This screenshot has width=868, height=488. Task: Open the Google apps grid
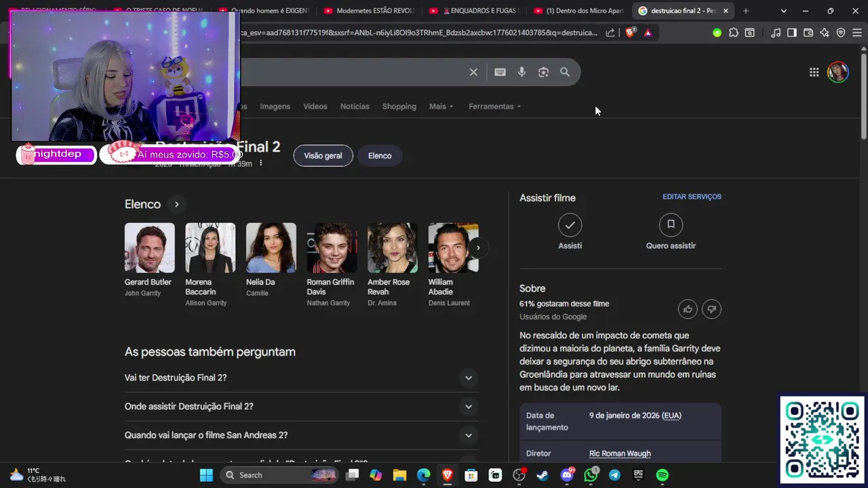tap(814, 73)
